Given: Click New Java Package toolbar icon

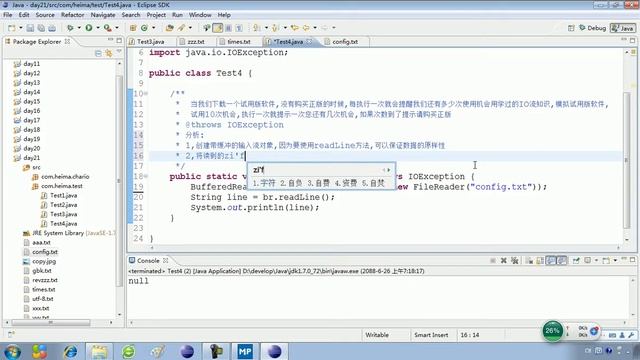Looking at the screenshot, I should [133, 28].
